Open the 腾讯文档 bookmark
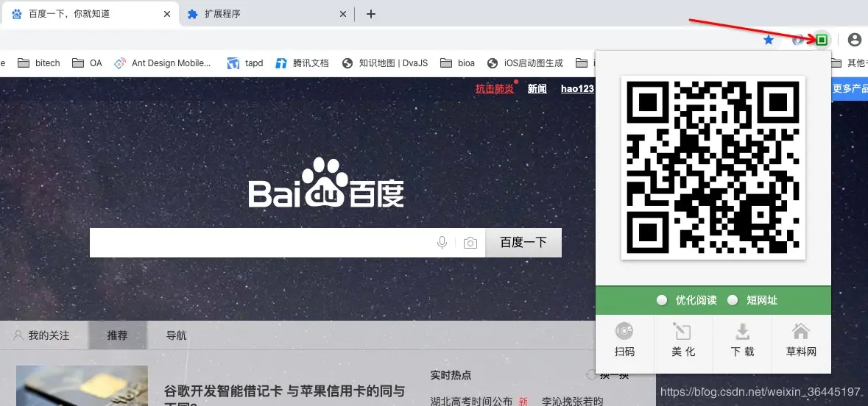This screenshot has width=868, height=406. coord(303,63)
